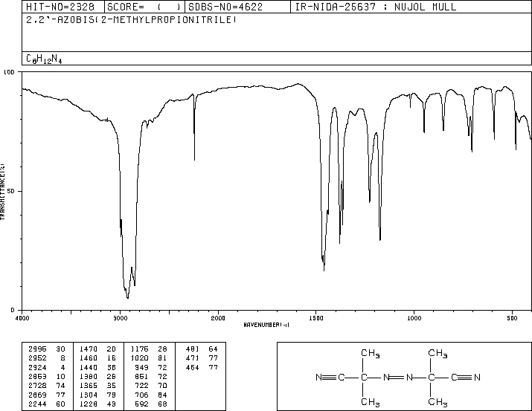Click the N=N azo bond in structure
532x411 pixels.
pyautogui.click(x=398, y=378)
